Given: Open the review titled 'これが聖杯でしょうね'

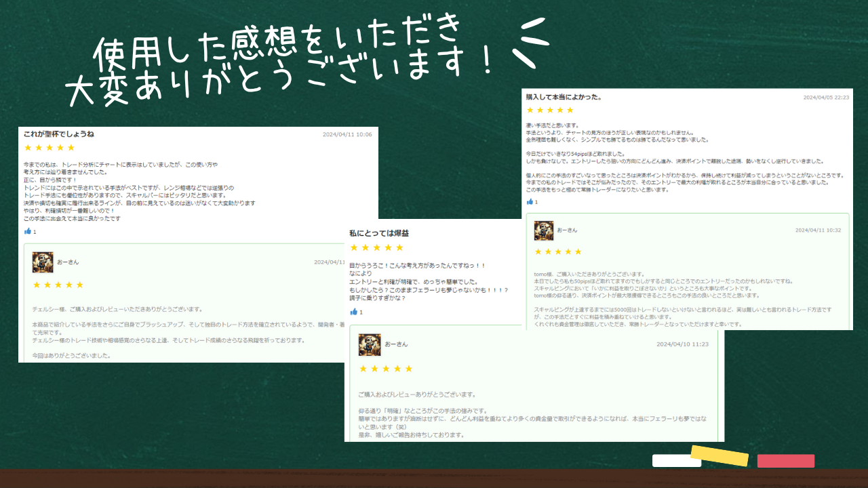Looking at the screenshot, I should (59, 134).
